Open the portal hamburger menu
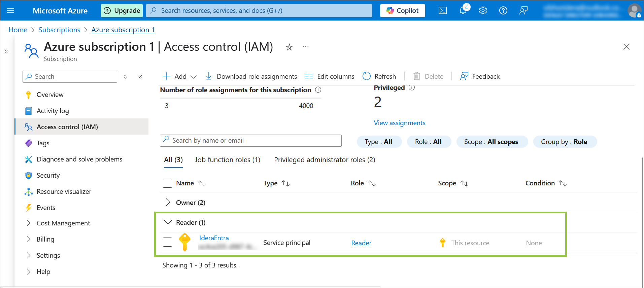This screenshot has height=288, width=644. pyautogui.click(x=10, y=11)
